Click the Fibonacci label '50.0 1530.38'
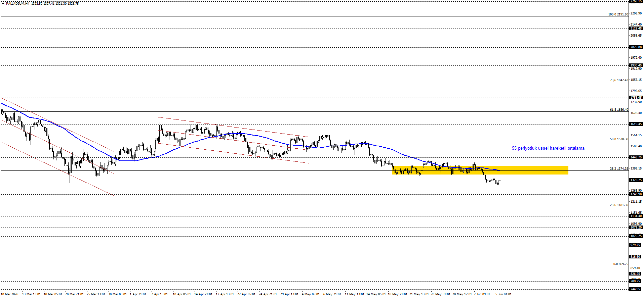The height and width of the screenshot is (298, 644). [619, 139]
